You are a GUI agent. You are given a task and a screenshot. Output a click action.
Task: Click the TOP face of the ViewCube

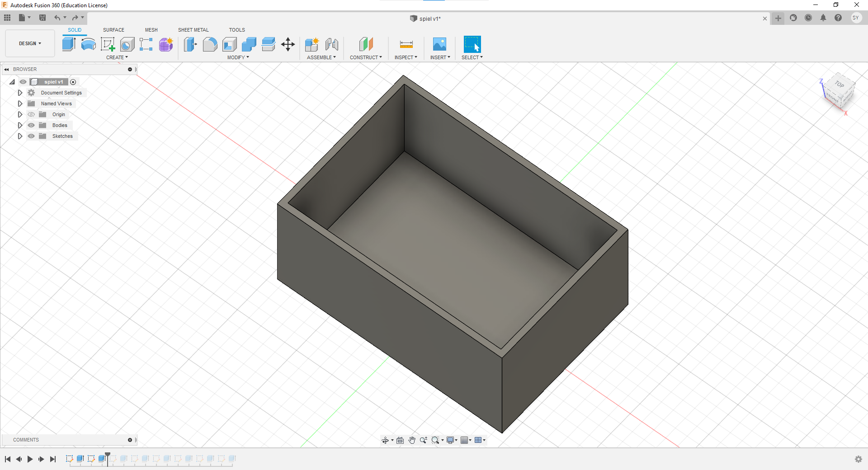[x=840, y=84]
